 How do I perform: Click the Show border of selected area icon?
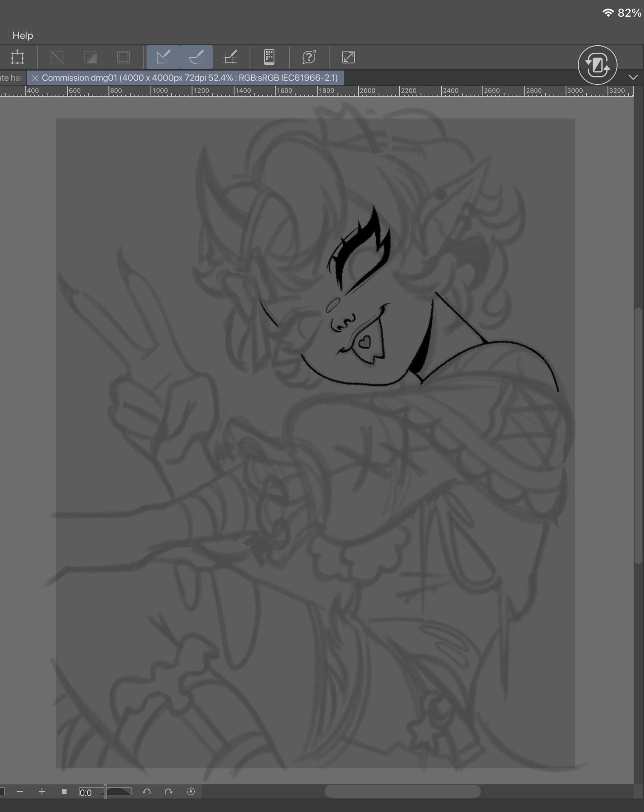pyautogui.click(x=123, y=57)
